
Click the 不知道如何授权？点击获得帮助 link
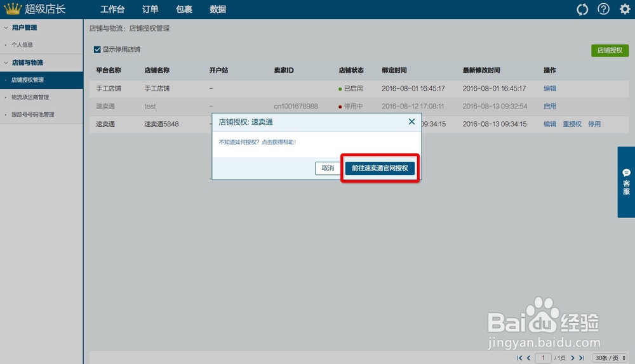pyautogui.click(x=258, y=142)
